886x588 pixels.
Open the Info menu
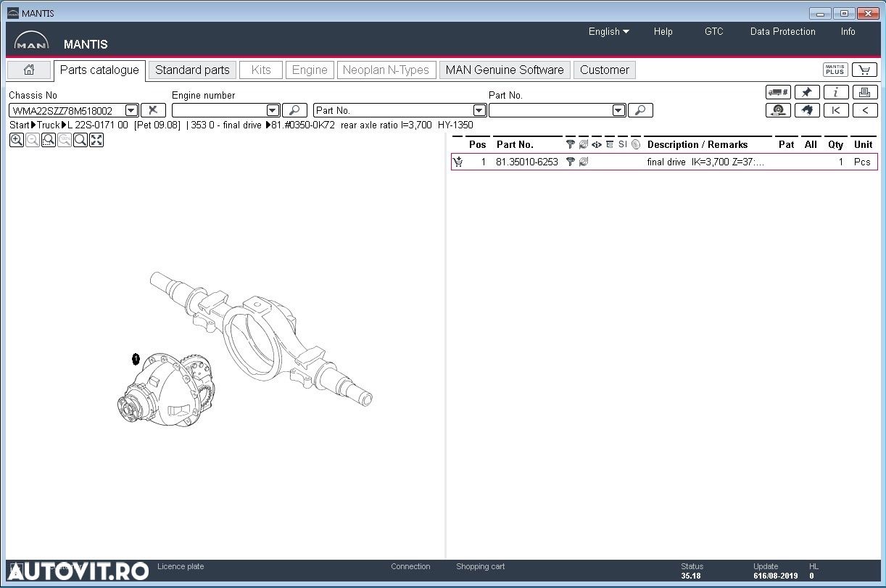(848, 31)
